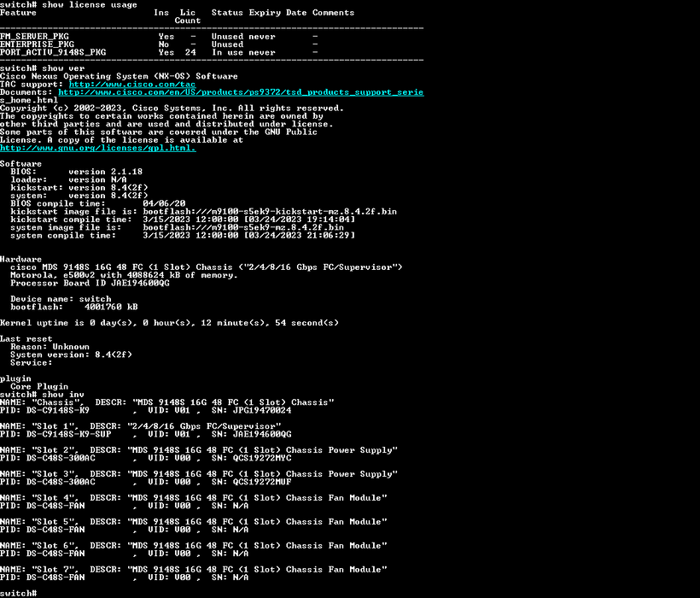Screen dimensions: 700x598
Task: Open the cisco.com/tac support link
Action: point(132,84)
